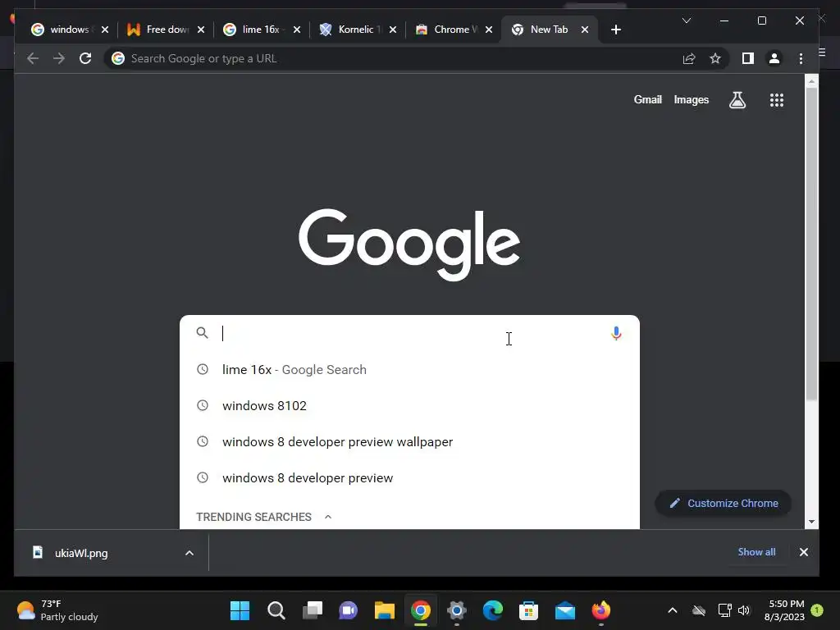Open the clock showing 5:50 PM
The height and width of the screenshot is (630, 840).
(785, 610)
